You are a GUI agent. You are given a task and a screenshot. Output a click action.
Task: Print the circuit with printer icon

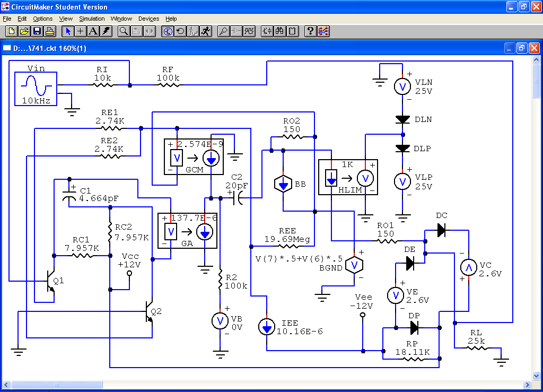click(x=50, y=31)
